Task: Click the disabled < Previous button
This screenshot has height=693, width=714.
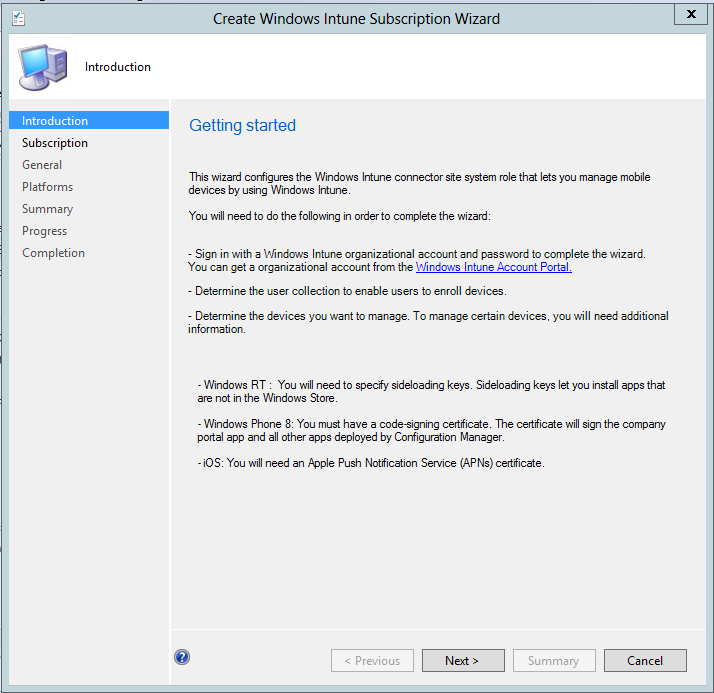Action: coord(372,660)
